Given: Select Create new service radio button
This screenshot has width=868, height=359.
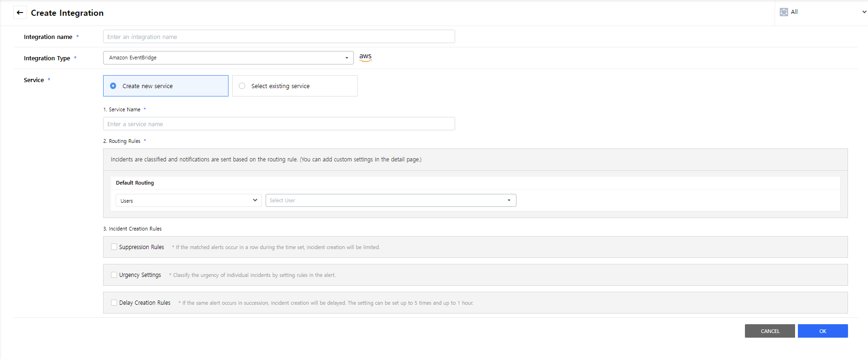Looking at the screenshot, I should tap(113, 86).
